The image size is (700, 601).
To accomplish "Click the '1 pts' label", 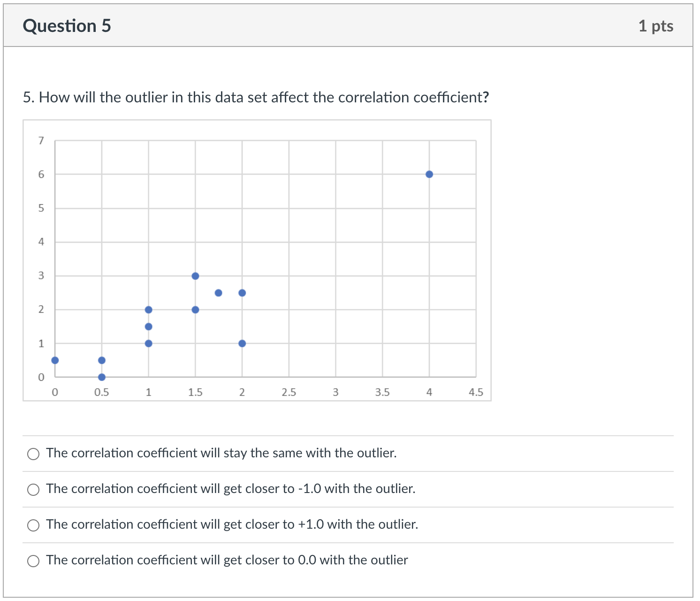I will tap(655, 26).
